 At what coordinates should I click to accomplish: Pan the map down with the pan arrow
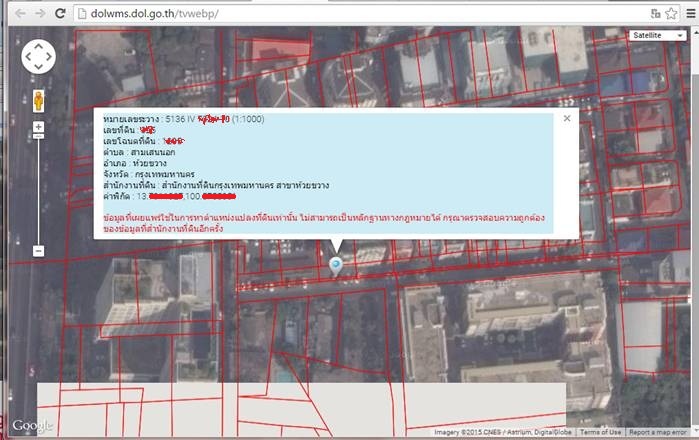tap(39, 67)
